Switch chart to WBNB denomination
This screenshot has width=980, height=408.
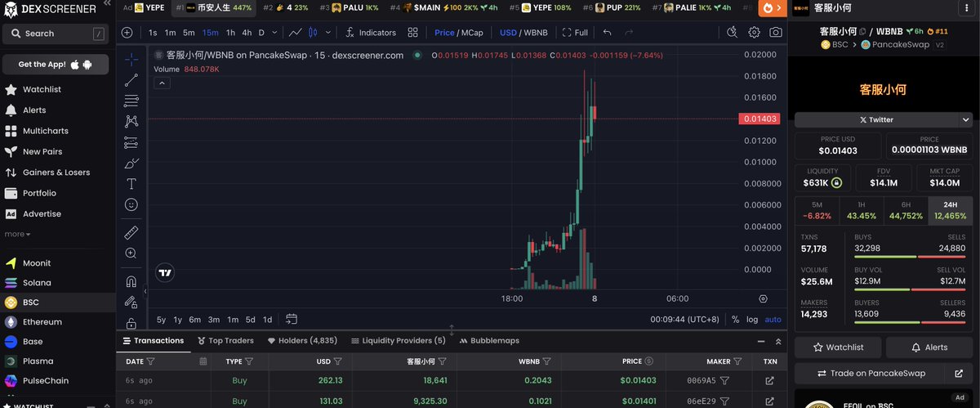pos(536,33)
